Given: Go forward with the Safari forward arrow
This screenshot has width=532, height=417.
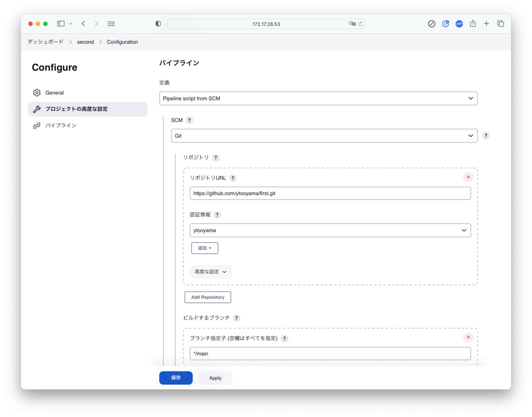Looking at the screenshot, I should pyautogui.click(x=96, y=24).
